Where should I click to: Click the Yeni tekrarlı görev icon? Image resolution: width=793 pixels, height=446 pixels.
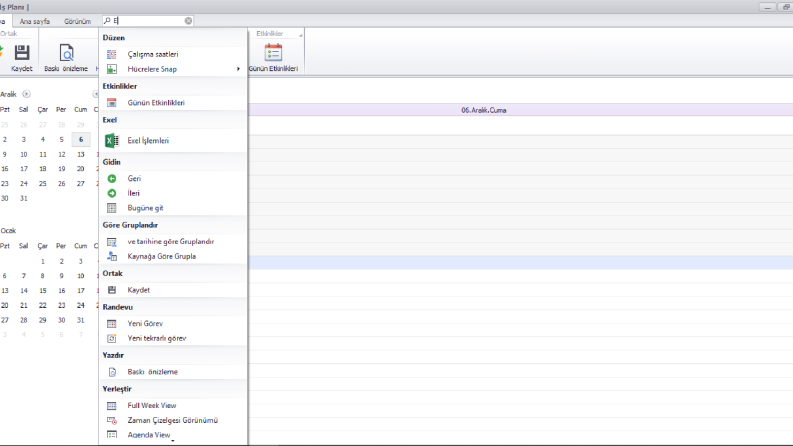(112, 338)
